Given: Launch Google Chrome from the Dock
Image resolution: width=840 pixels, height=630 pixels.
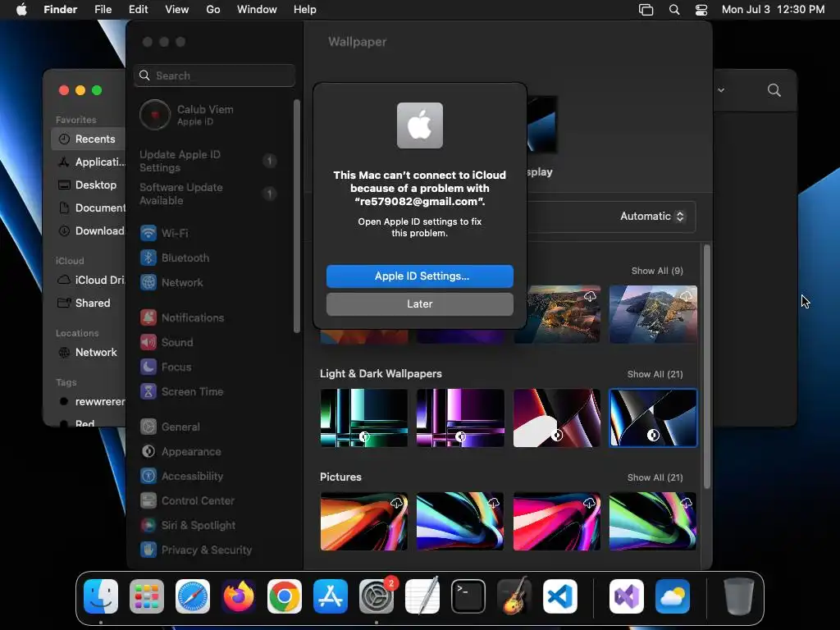Looking at the screenshot, I should coord(285,596).
